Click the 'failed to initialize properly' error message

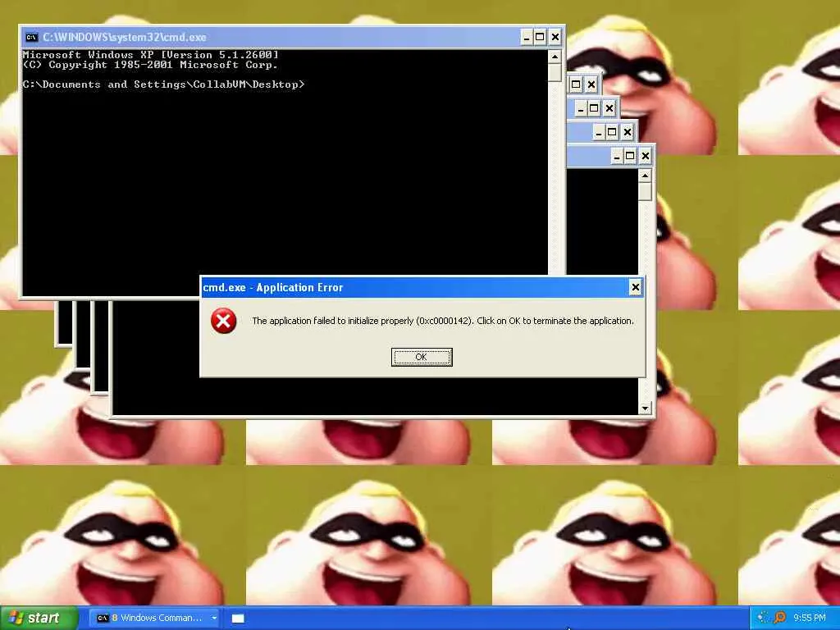pyautogui.click(x=442, y=321)
